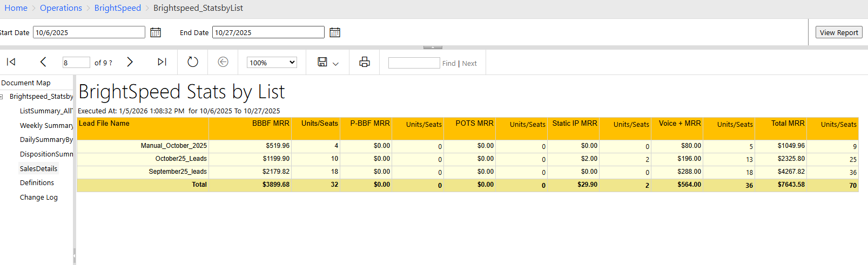Click the View Report button
This screenshot has width=868, height=265.
839,32
